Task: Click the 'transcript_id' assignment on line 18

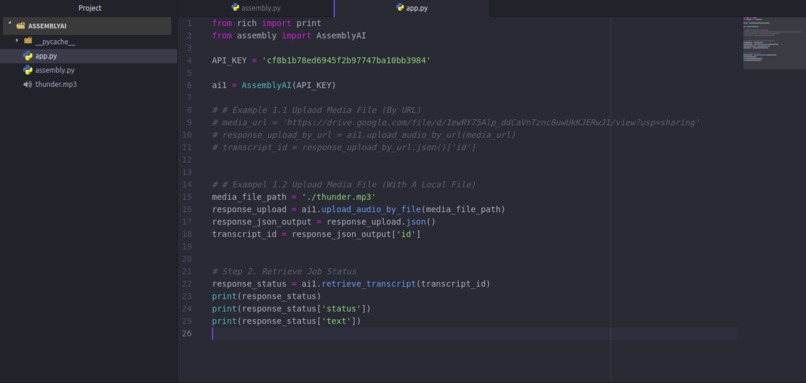Action: pos(316,234)
